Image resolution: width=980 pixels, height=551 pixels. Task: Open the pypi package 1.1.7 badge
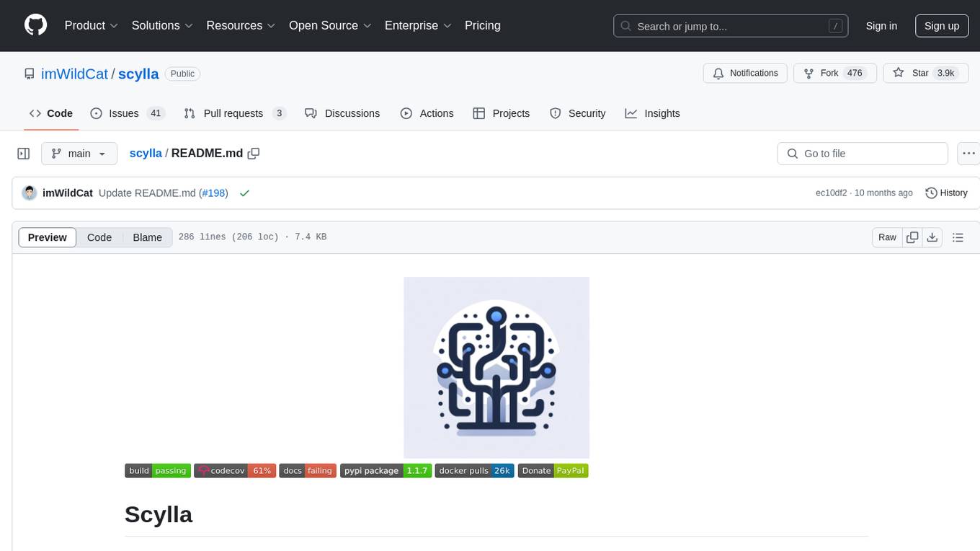tap(386, 471)
